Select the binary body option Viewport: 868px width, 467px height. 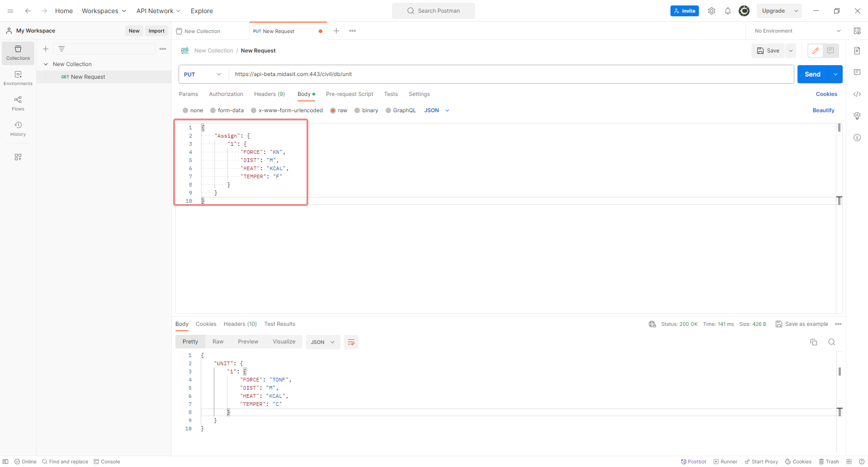tap(366, 110)
